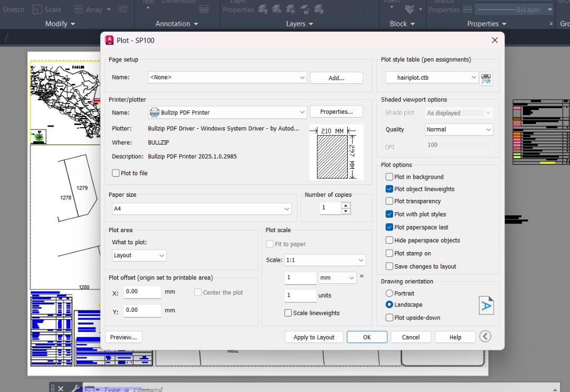Click the first layer tool icon after Layer Properties
The image size is (570, 392).
click(x=263, y=9)
